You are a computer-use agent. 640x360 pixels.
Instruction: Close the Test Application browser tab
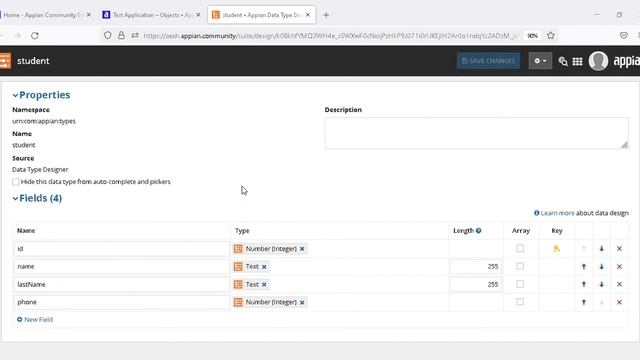pos(198,15)
